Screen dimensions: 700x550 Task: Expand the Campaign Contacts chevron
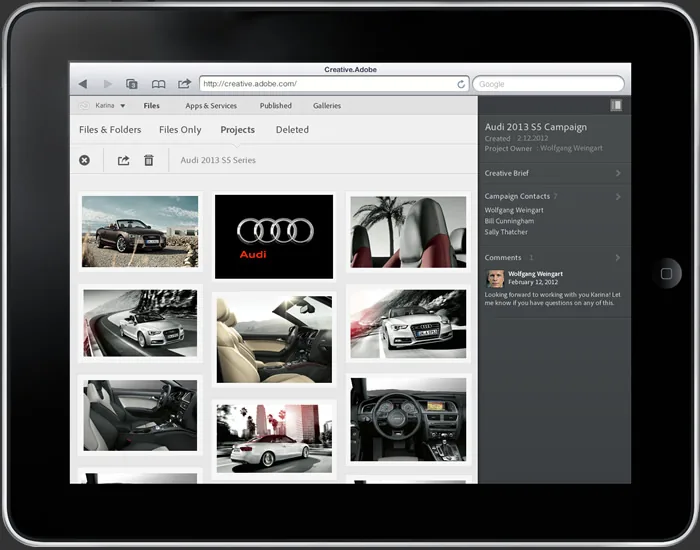click(618, 196)
